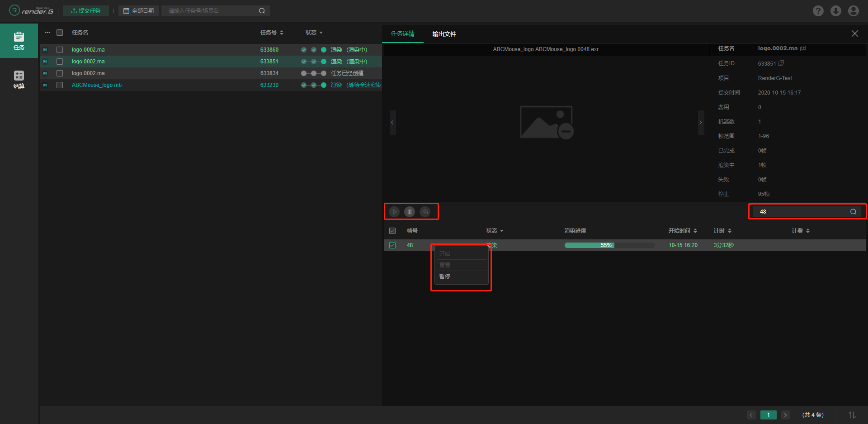Check the box for task 633860
The height and width of the screenshot is (424, 868).
(x=60, y=50)
